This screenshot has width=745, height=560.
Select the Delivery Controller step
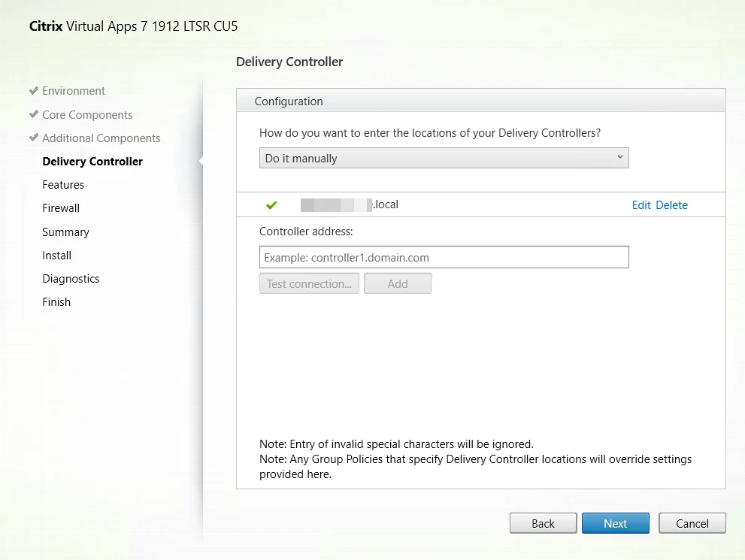(x=92, y=162)
